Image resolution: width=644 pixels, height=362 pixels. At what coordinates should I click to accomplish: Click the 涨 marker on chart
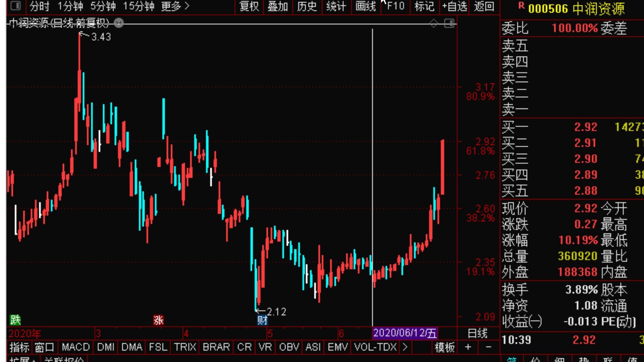(158, 320)
